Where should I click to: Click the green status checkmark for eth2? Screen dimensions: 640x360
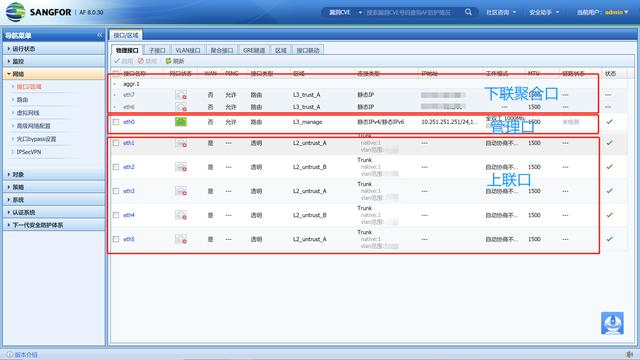pos(609,167)
